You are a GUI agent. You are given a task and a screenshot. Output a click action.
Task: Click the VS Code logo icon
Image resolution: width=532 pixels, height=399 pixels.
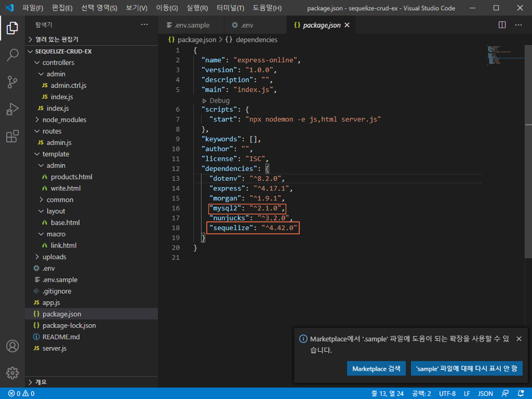[9, 7]
